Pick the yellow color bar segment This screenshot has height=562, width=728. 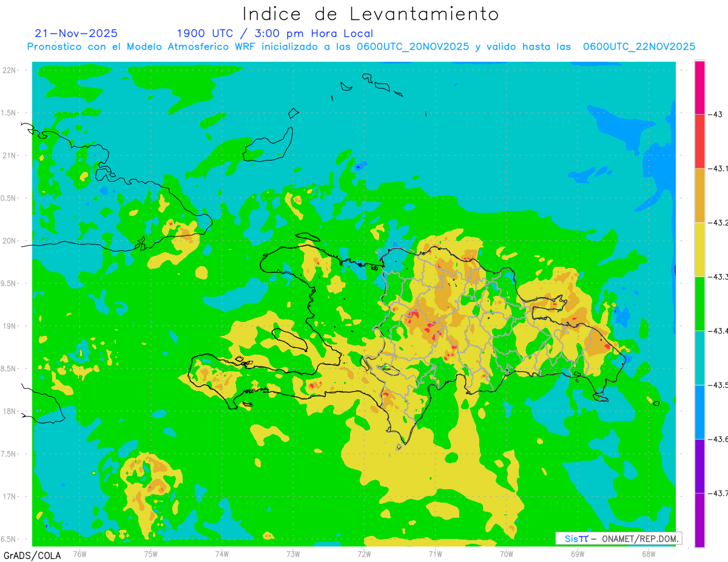[699, 249]
